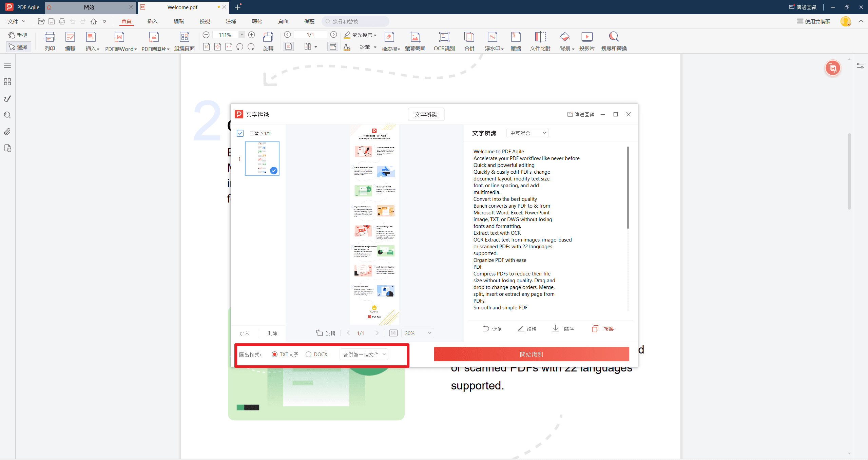Expand the 螢光標示 highlight dropdown
868x460 pixels.
pyautogui.click(x=375, y=35)
